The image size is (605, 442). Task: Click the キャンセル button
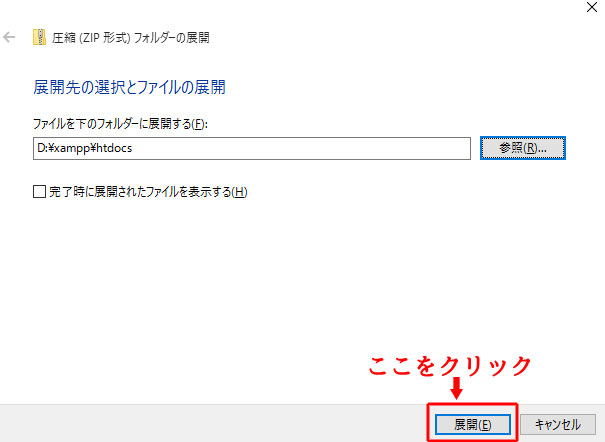tap(558, 425)
